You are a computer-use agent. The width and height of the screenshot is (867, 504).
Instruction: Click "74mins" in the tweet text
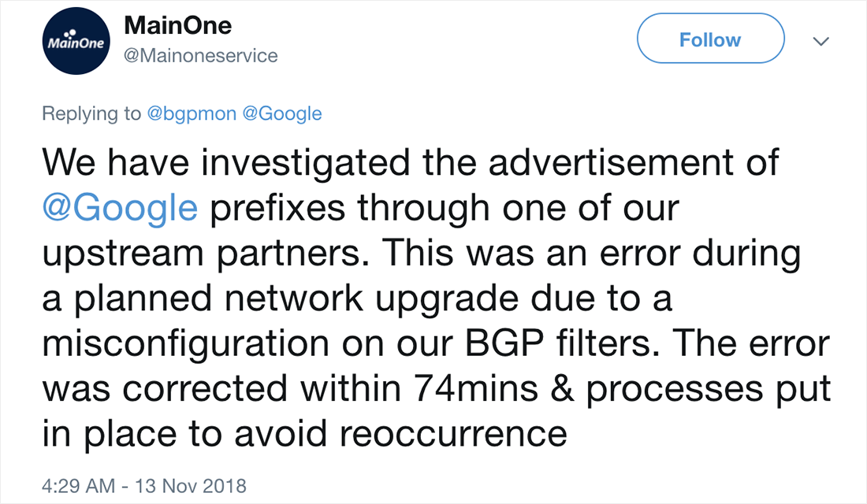point(437,389)
